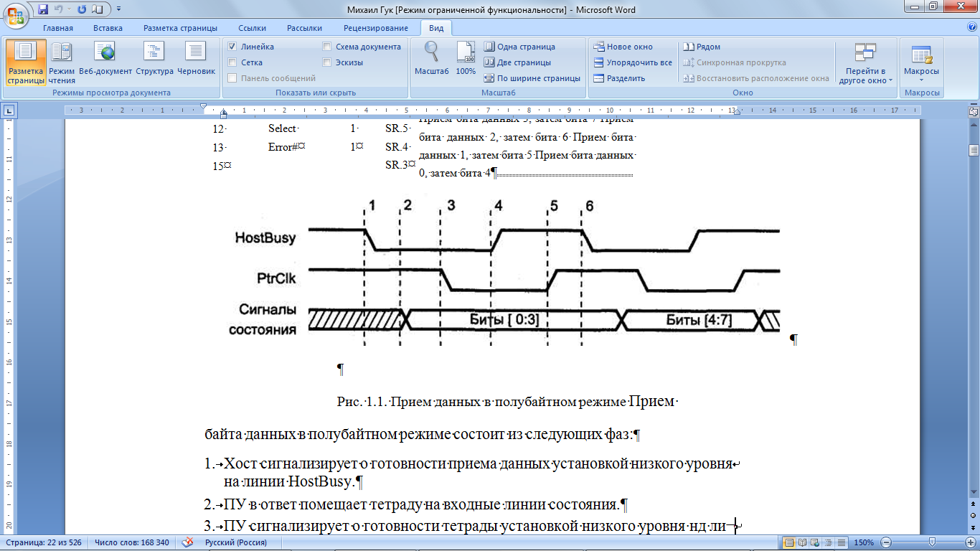Choose По ширине страницы zoom option
The height and width of the screenshot is (551, 980).
click(x=532, y=78)
